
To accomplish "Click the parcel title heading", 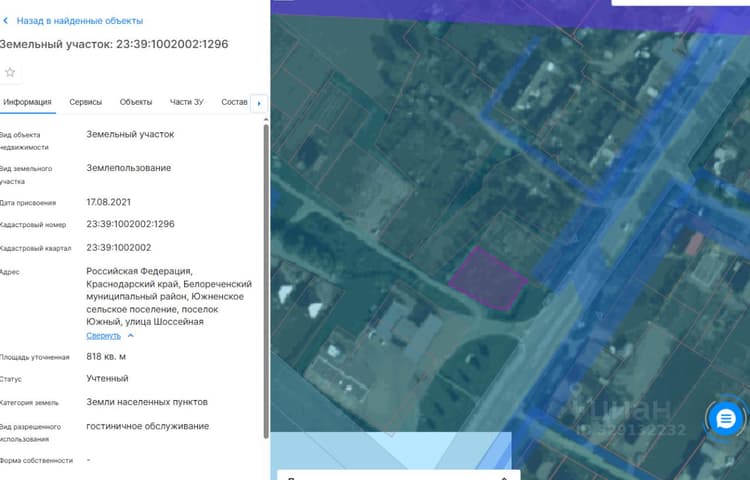I will click(114, 44).
